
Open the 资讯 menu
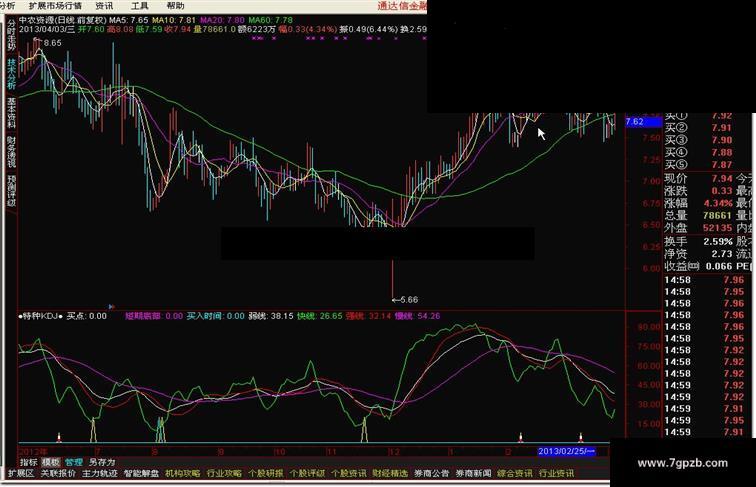coord(104,6)
